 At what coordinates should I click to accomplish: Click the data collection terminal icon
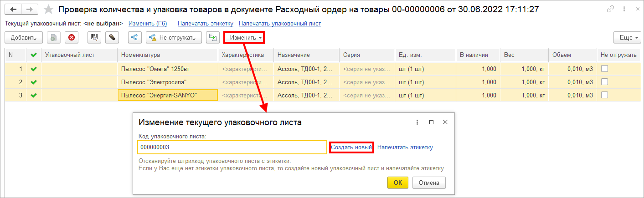tap(112, 38)
